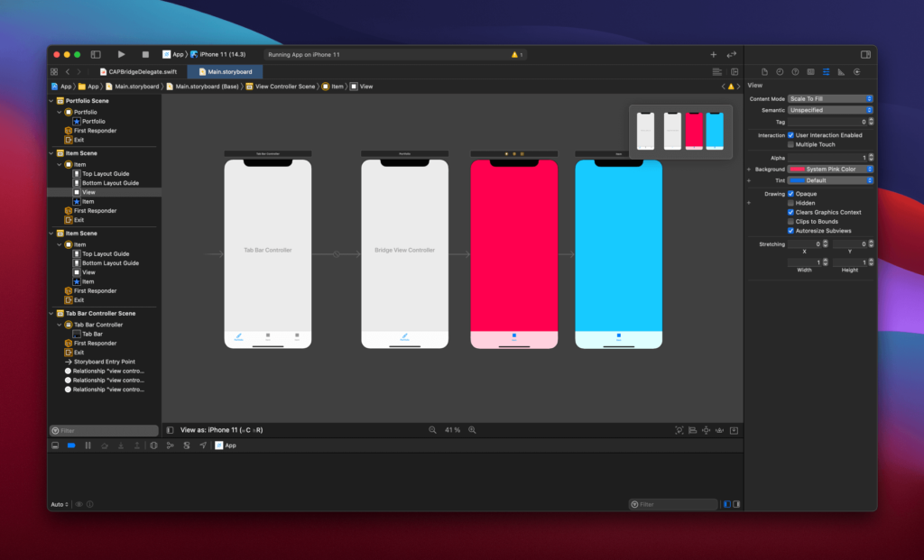Stop the running app with the Stop button
Screen dimensions: 924x560
145,55
